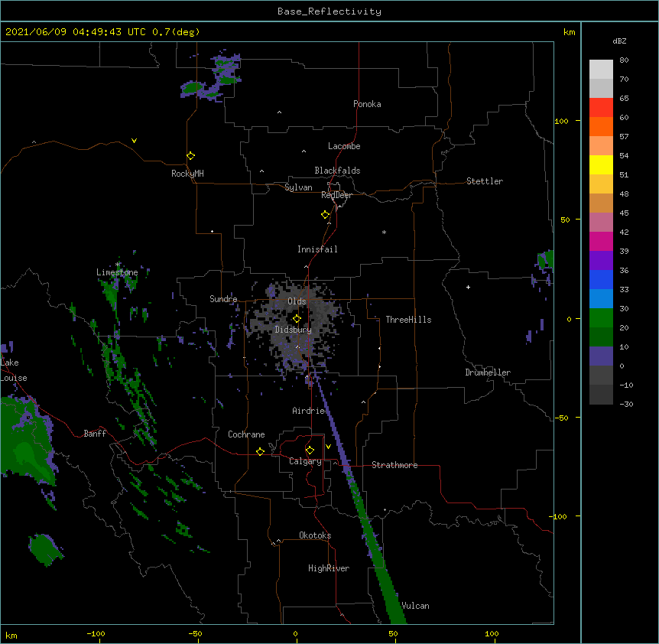
Task: Click the -100 tick label on right axis
Action: pyautogui.click(x=559, y=516)
